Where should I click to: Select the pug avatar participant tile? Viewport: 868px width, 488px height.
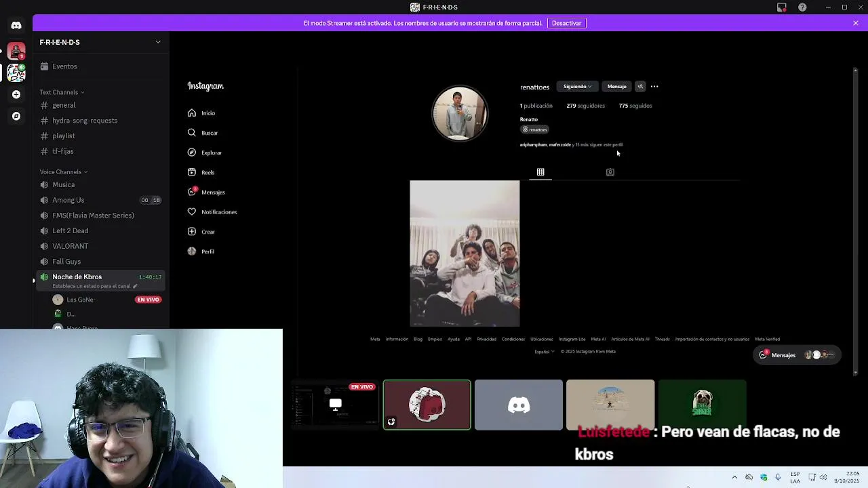tap(702, 405)
